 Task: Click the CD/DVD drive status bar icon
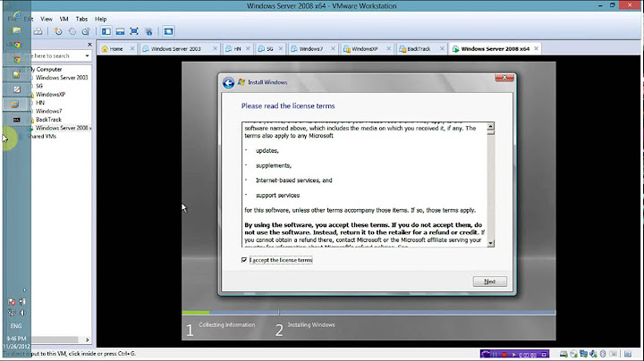click(573, 354)
